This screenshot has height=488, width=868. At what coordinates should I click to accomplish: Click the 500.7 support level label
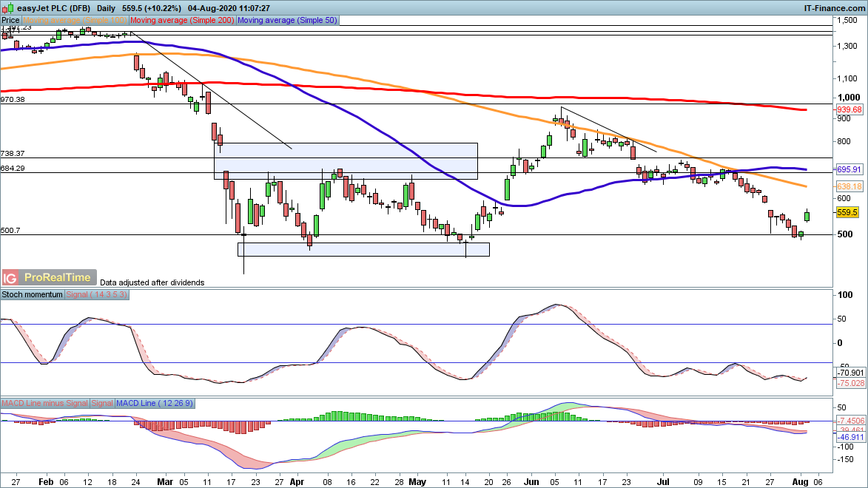coord(10,231)
